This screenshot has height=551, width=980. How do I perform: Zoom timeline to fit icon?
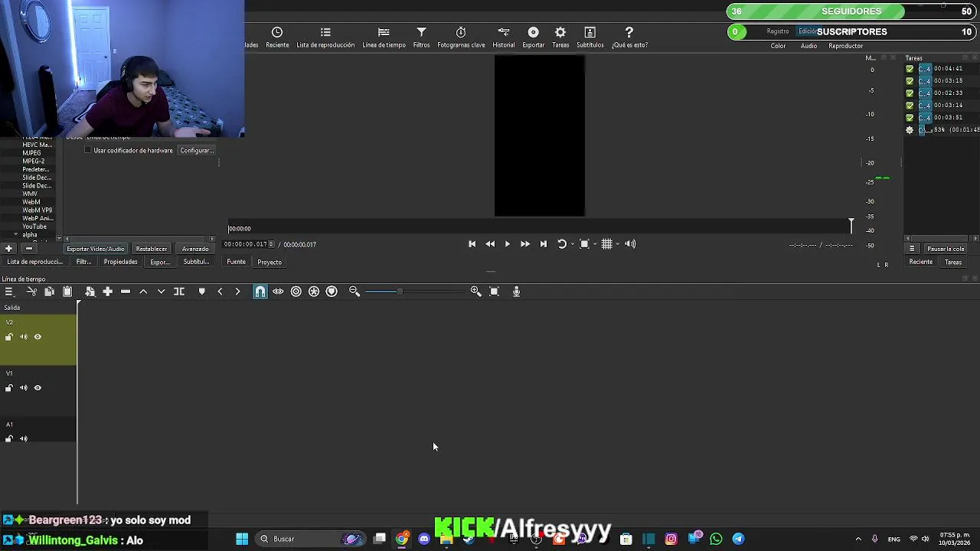494,292
